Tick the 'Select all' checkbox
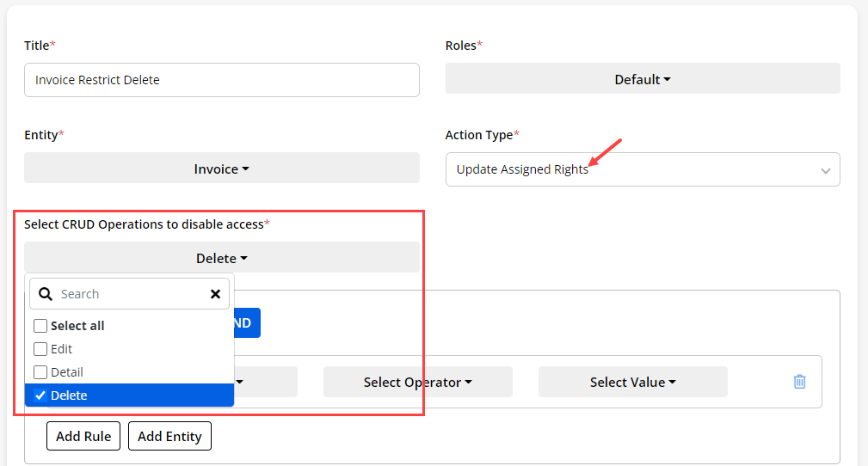Screen dimensions: 868x466 pyautogui.click(x=40, y=326)
